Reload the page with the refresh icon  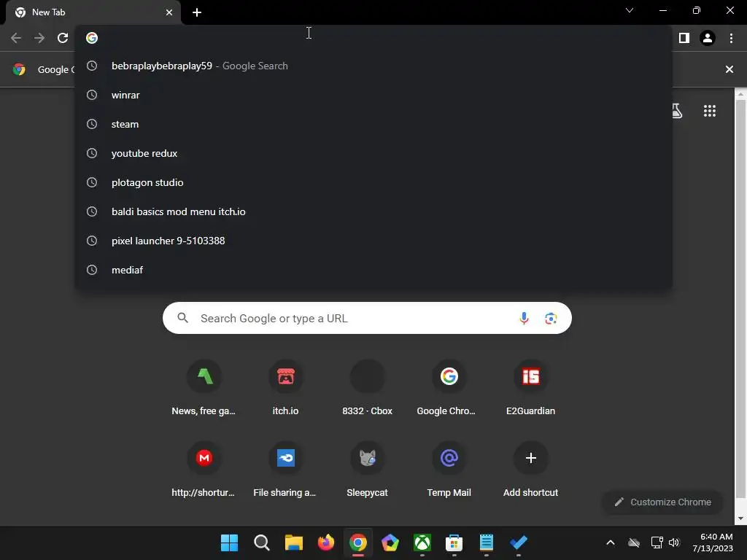tap(63, 38)
